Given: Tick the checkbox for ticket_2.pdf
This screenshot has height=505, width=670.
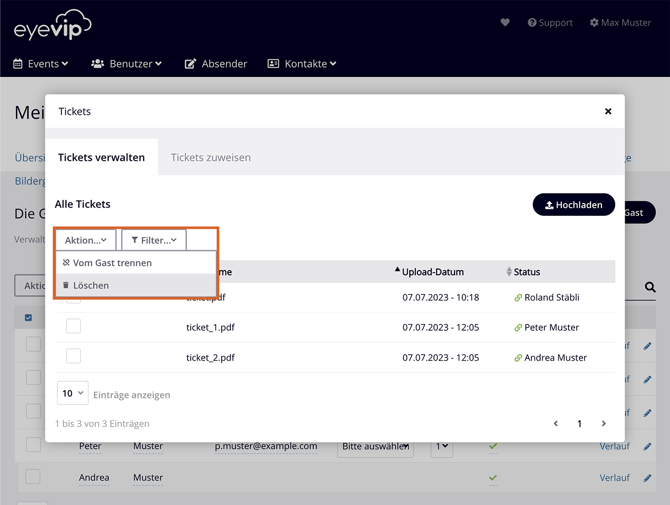Looking at the screenshot, I should pos(73,356).
